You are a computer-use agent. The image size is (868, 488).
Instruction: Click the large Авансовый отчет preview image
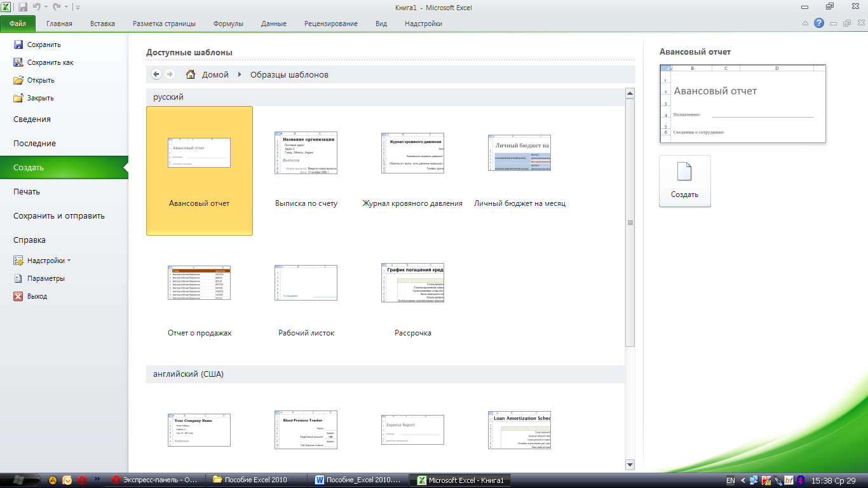[742, 104]
